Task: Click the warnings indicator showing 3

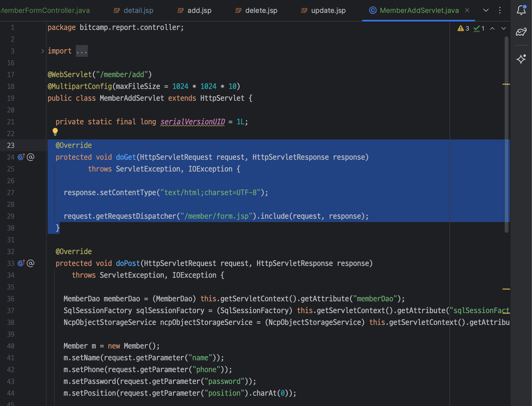Action: click(463, 28)
